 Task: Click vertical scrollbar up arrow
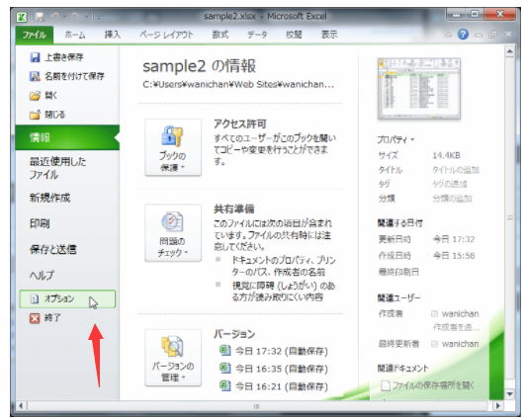509,51
